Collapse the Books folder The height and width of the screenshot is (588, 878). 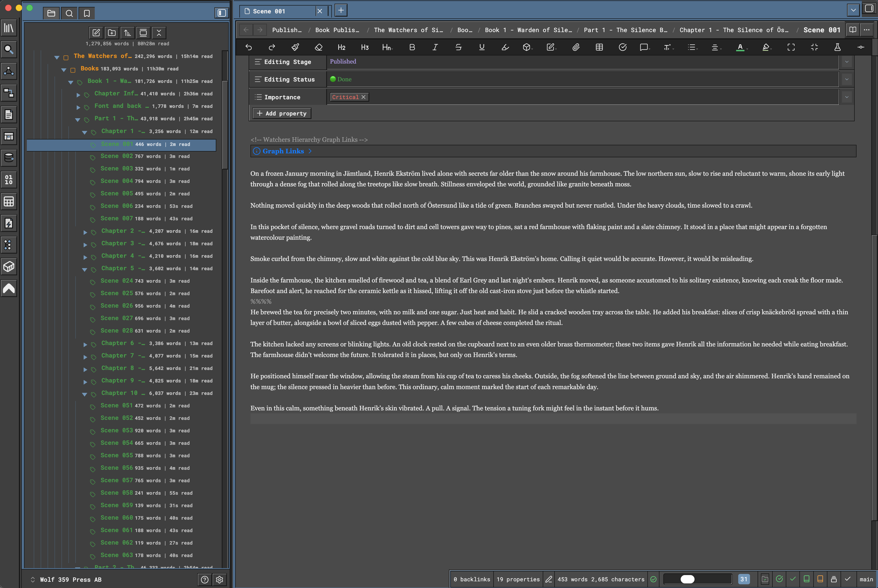pos(64,70)
